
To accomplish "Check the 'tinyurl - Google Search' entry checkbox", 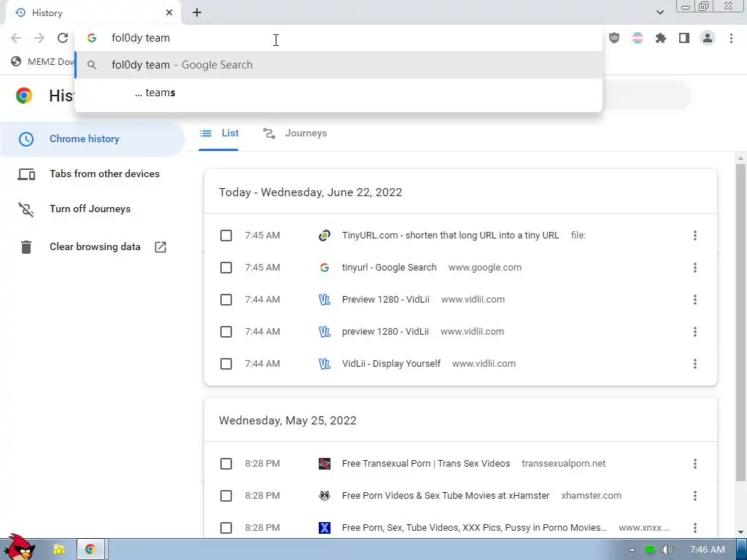I will pyautogui.click(x=226, y=268).
